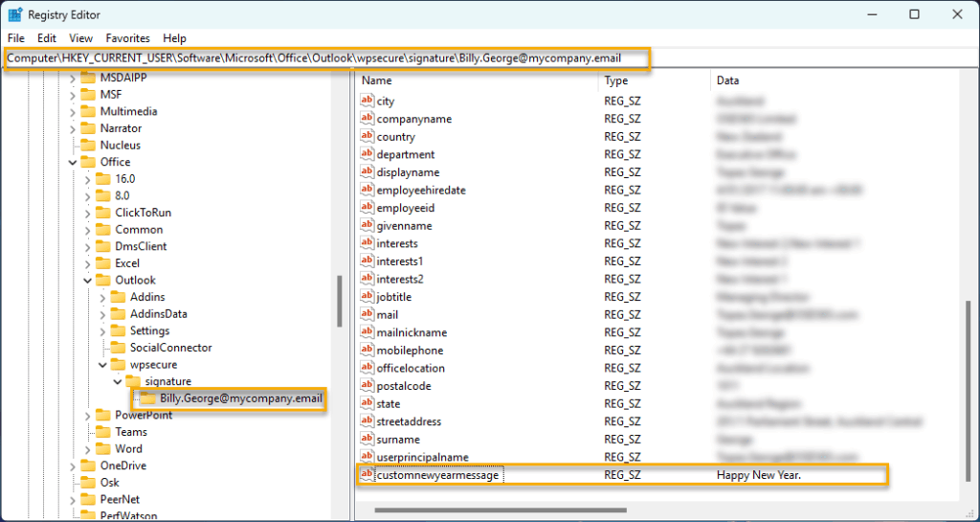The image size is (980, 522).
Task: Select the PeerNet folder icon
Action: [87, 500]
